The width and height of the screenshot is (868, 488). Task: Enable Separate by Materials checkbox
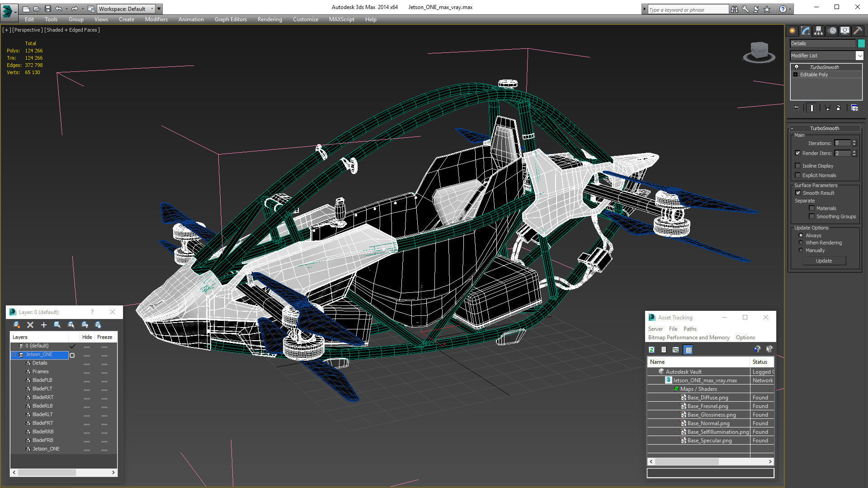point(811,208)
